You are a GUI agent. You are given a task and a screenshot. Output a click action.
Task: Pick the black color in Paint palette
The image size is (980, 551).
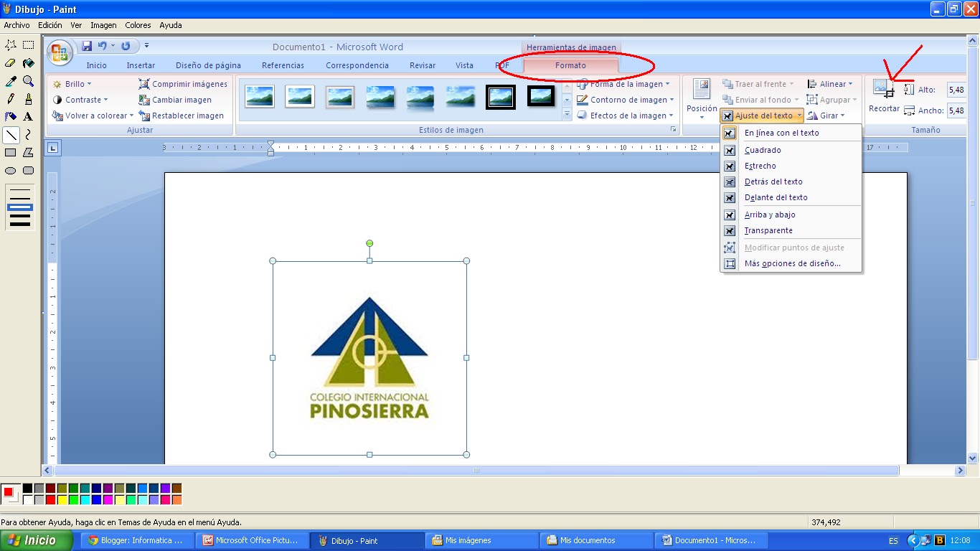click(x=27, y=488)
